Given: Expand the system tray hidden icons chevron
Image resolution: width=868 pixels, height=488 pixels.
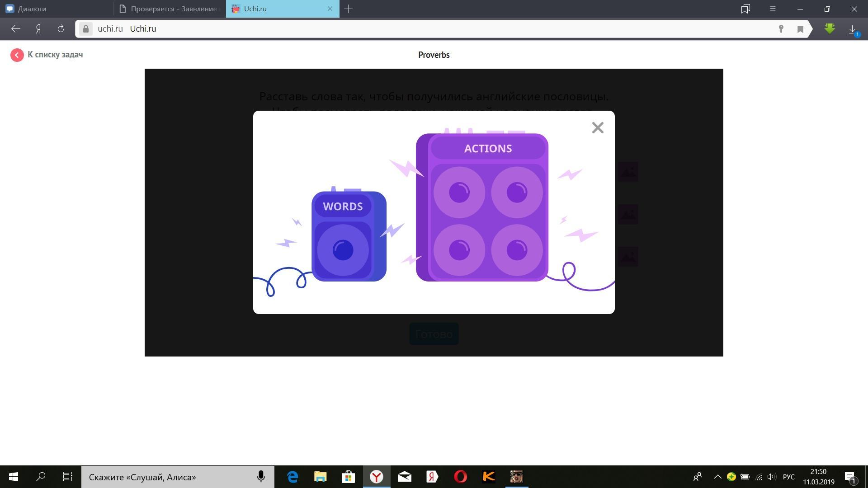Looking at the screenshot, I should tap(717, 477).
